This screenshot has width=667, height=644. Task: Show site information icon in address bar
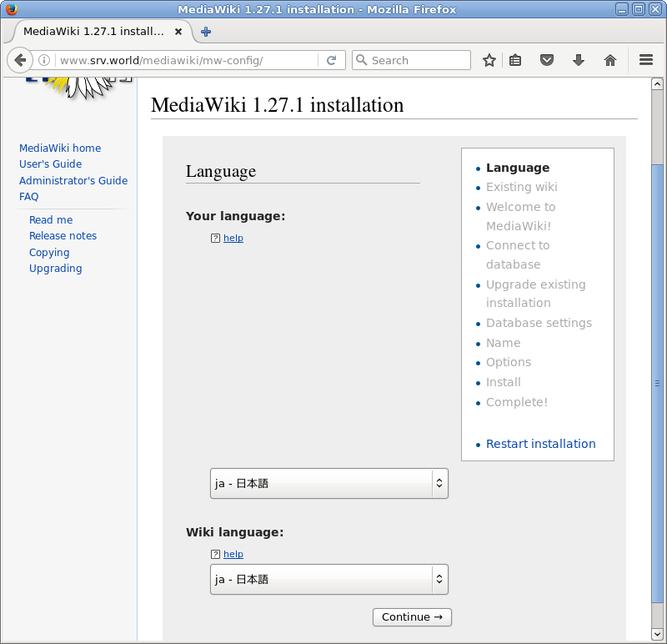tap(44, 60)
